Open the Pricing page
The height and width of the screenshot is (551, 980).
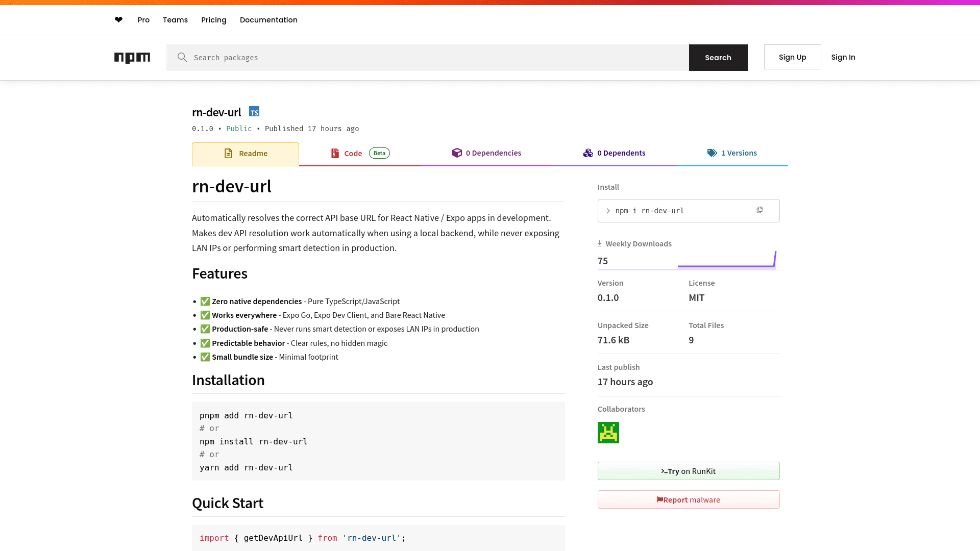coord(213,20)
